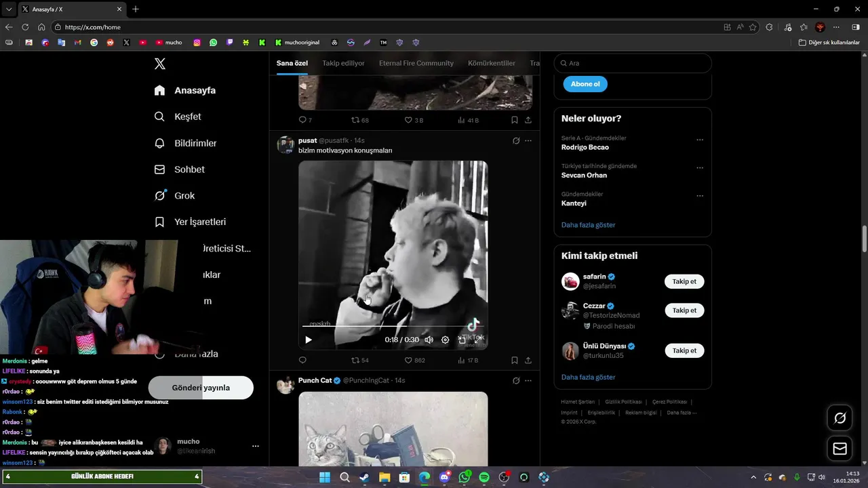Screen dimensions: 868x488
Task: Follow Cezzar with Takip et
Action: click(x=684, y=310)
